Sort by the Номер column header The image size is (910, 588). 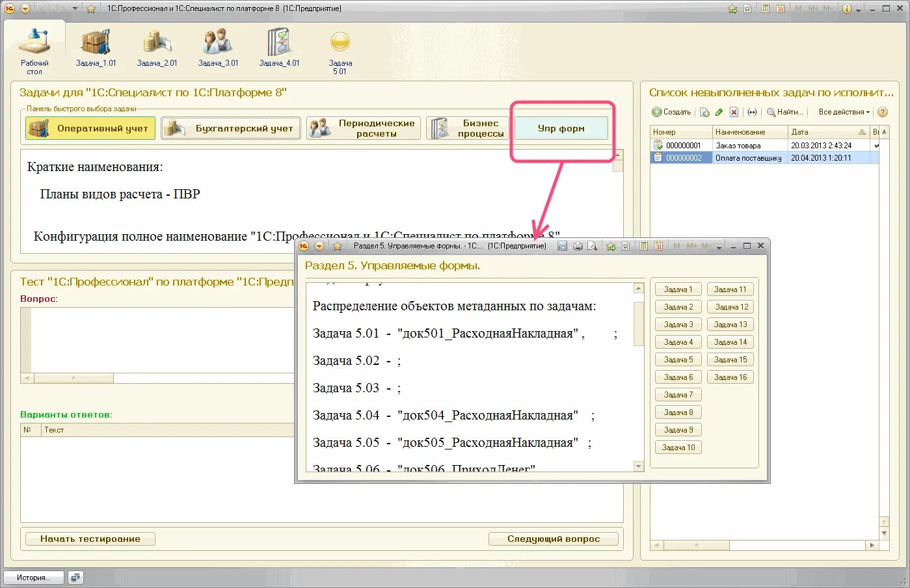(x=680, y=131)
